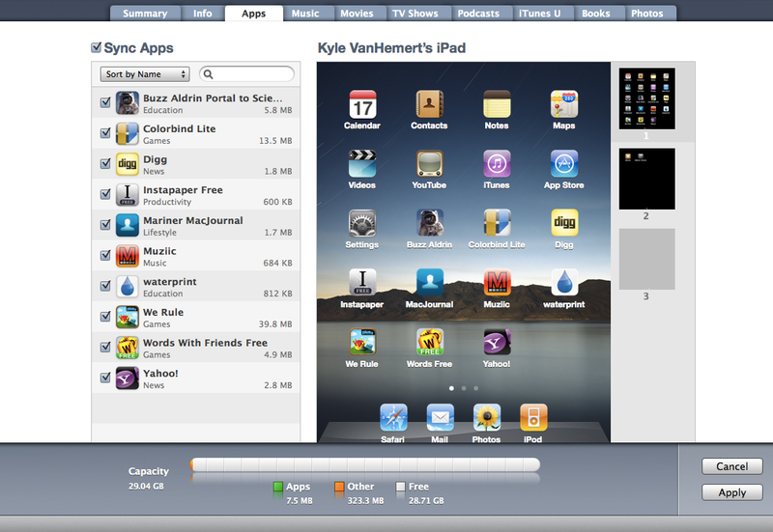Screen dimensions: 773x532
Task: Uncheck Buzz Aldrin Portal to Science app
Action: (105, 102)
